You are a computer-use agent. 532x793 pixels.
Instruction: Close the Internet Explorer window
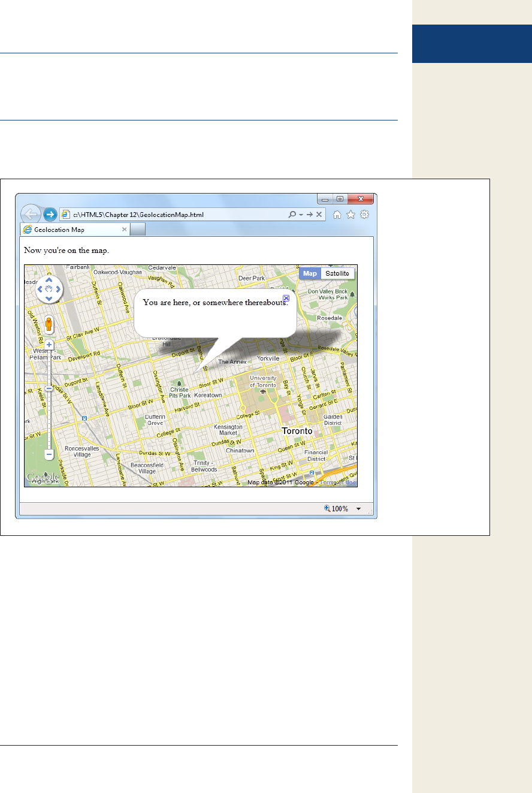coord(361,199)
